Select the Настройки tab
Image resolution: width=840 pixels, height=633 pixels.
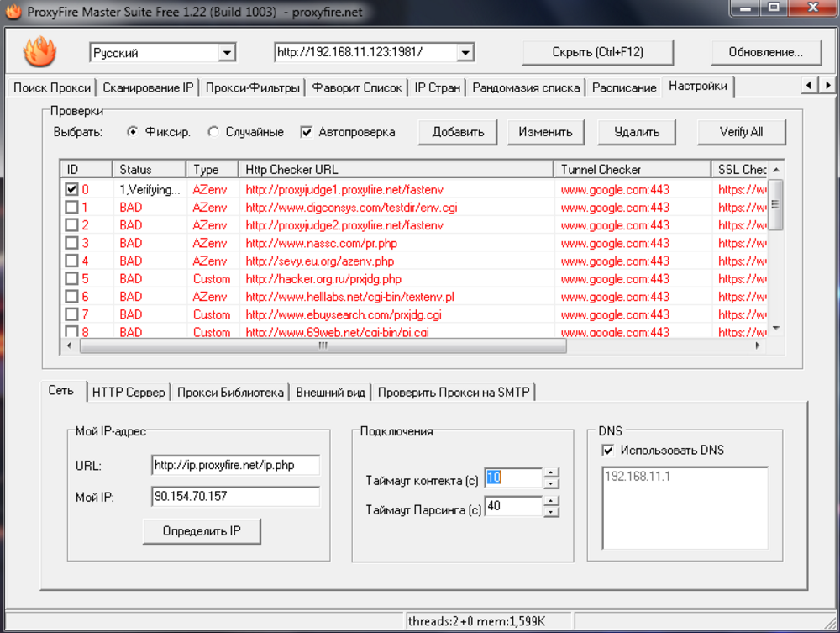697,86
